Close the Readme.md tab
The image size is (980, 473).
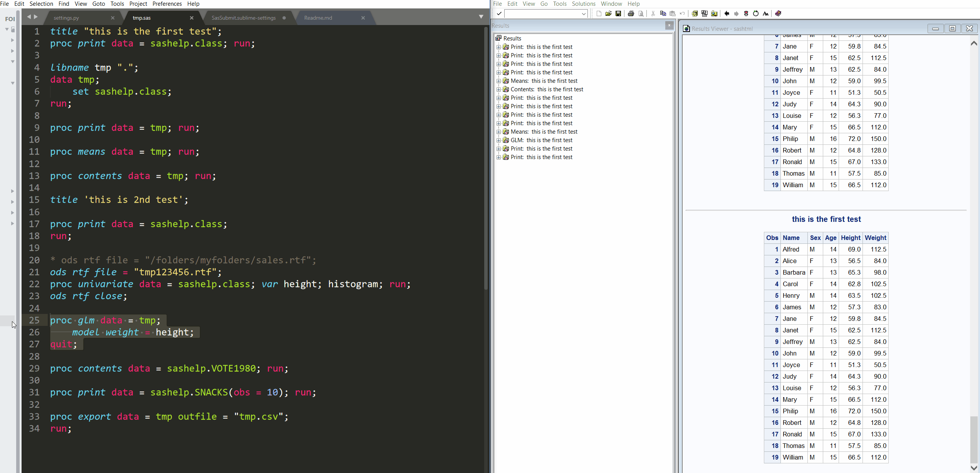[x=363, y=18]
